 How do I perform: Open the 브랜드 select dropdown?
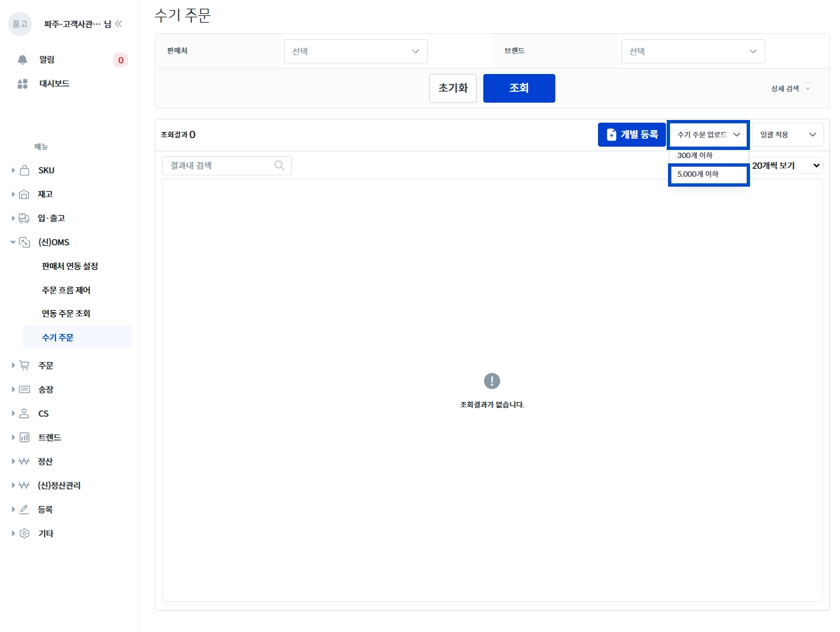(x=693, y=51)
